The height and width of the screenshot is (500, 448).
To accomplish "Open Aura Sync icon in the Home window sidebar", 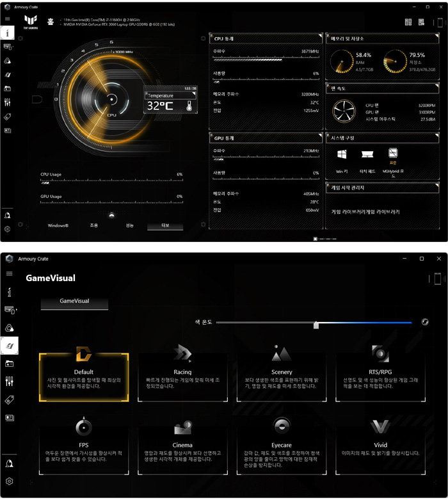I will coord(7,61).
